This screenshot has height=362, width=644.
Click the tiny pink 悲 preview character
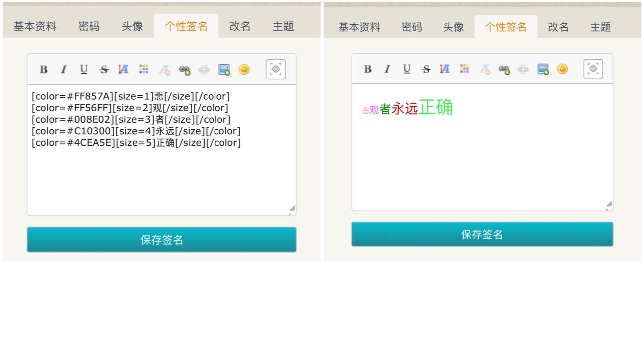(366, 111)
